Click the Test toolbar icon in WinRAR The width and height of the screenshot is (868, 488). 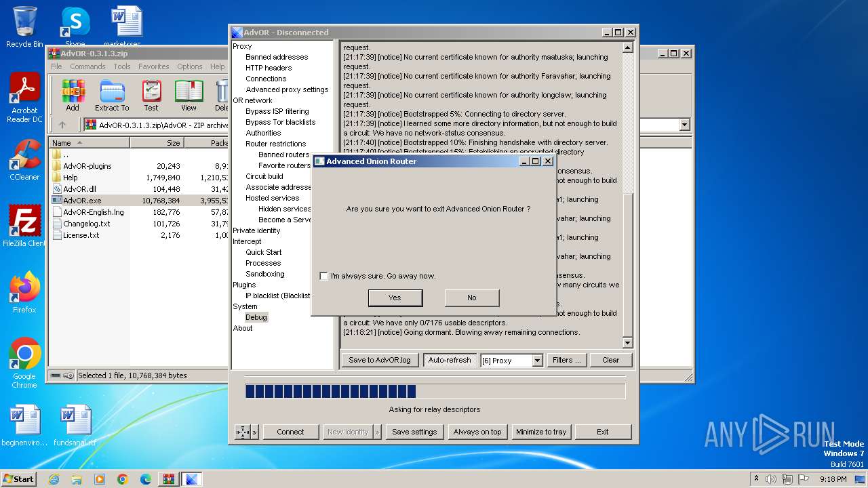[x=151, y=95]
